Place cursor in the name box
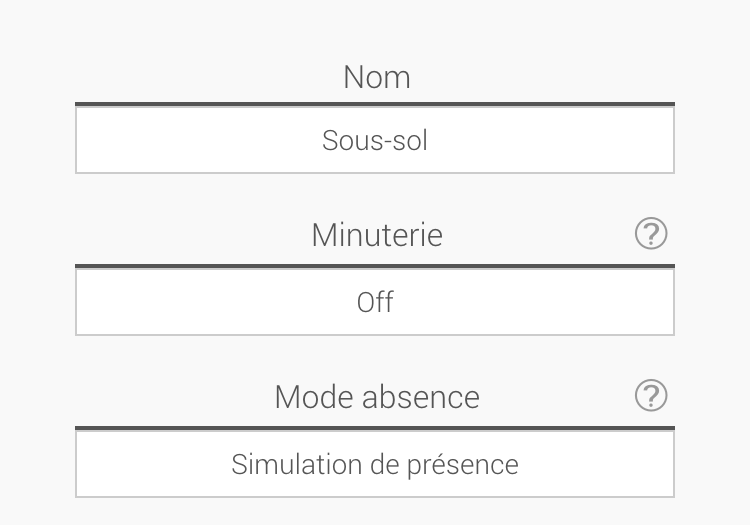 click(x=375, y=140)
